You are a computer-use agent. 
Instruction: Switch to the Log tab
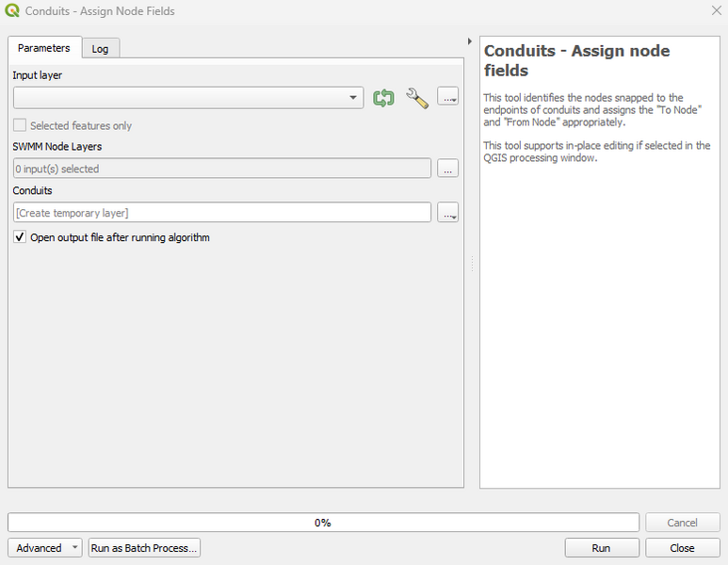point(100,49)
